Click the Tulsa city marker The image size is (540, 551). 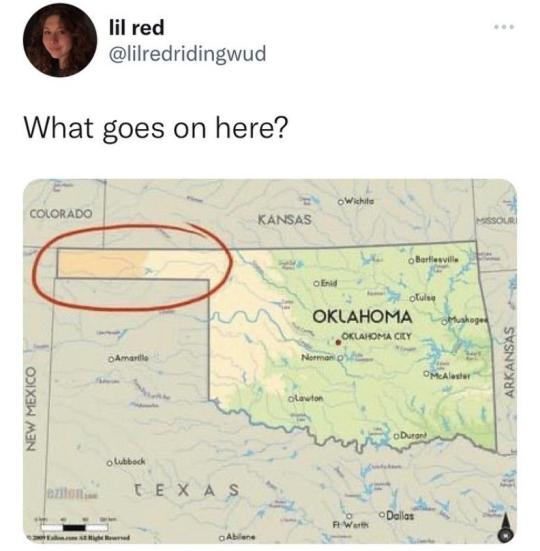coord(412,299)
